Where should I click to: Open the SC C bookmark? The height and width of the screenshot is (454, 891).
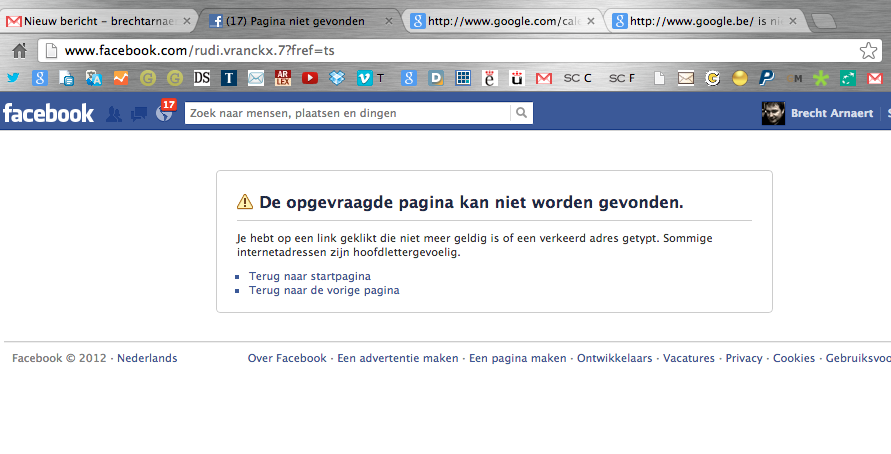coord(577,78)
